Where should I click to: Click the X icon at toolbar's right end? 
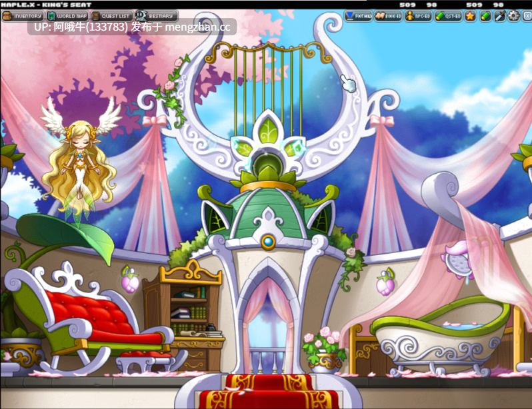527,16
